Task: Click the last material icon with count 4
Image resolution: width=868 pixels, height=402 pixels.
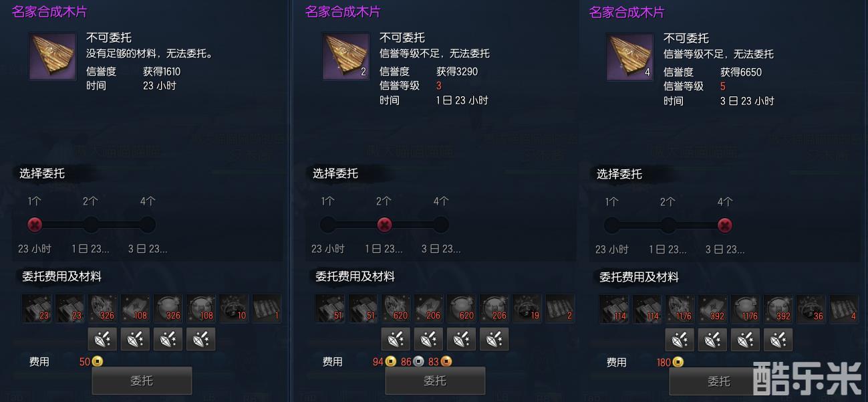Action: pyautogui.click(x=843, y=309)
